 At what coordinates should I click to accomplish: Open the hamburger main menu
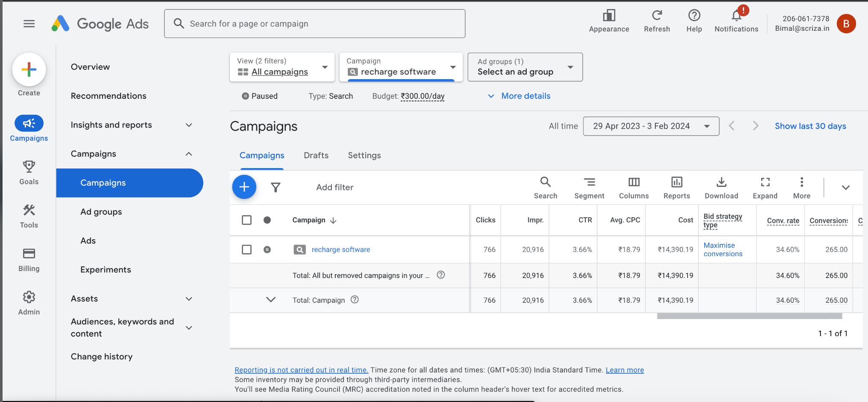29,24
